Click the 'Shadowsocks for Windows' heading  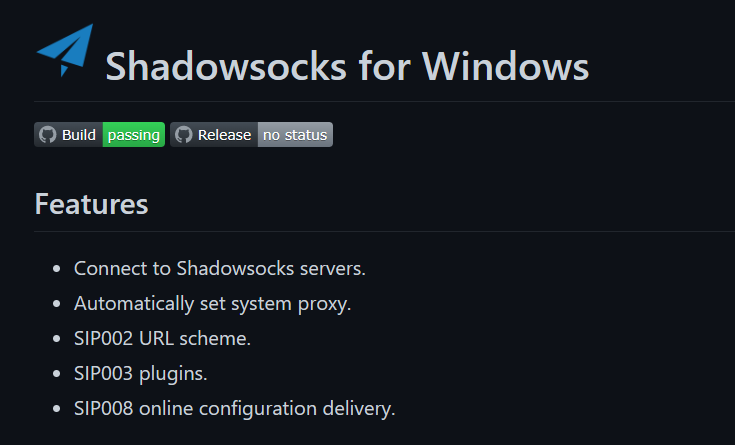(347, 67)
